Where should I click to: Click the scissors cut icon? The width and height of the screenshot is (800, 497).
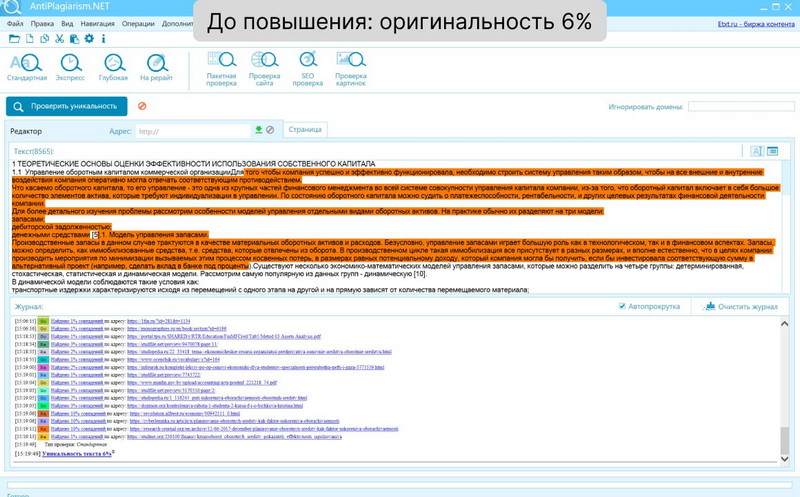click(59, 39)
